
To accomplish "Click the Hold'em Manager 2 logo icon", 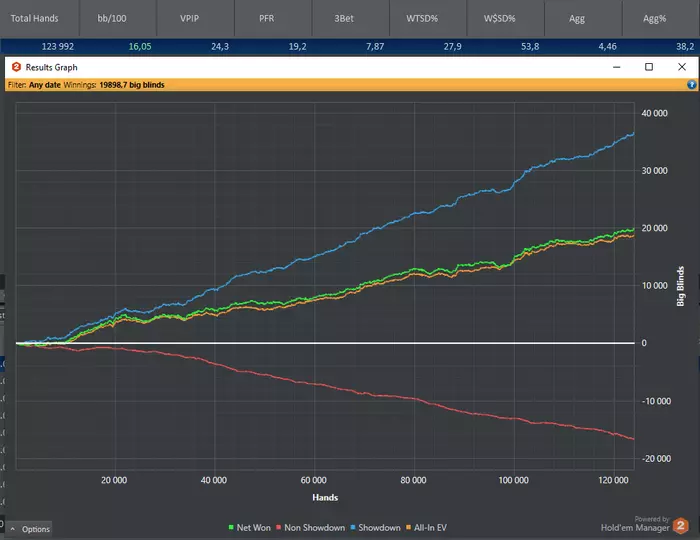I will click(x=681, y=526).
